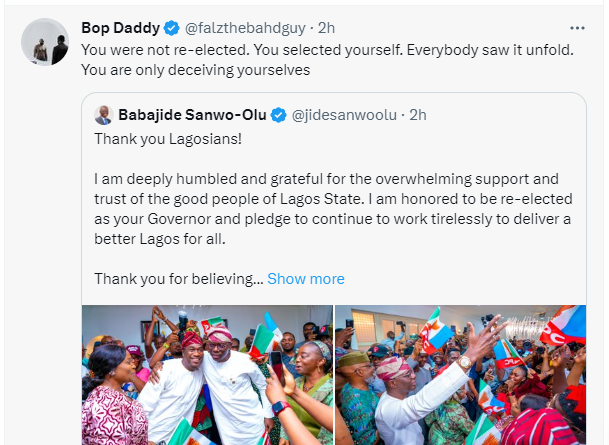Click the @falzthebahdguy handle
Viewport: 609px width, 445px height.
[238, 28]
